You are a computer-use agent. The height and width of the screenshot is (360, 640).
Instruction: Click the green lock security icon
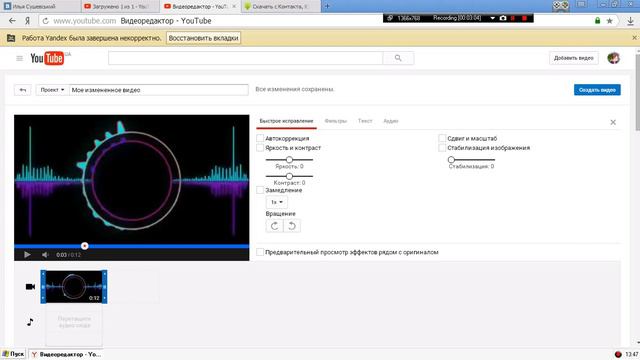[597, 21]
